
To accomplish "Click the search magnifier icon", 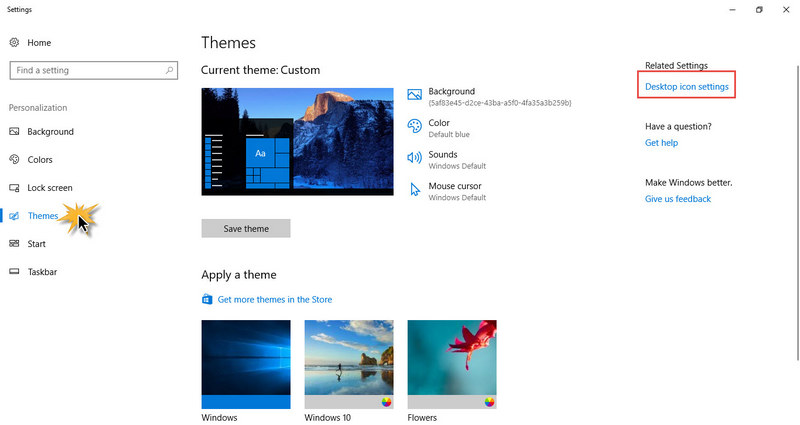I will (x=169, y=70).
